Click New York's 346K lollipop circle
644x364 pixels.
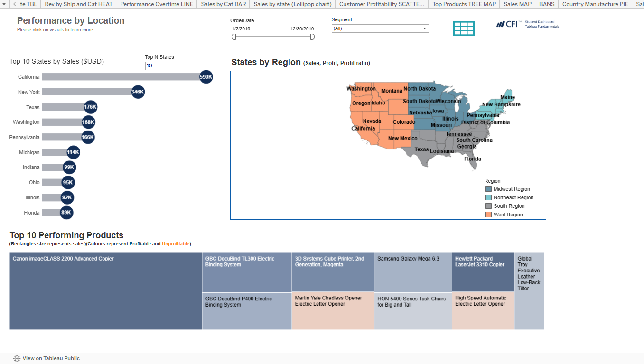pos(138,92)
